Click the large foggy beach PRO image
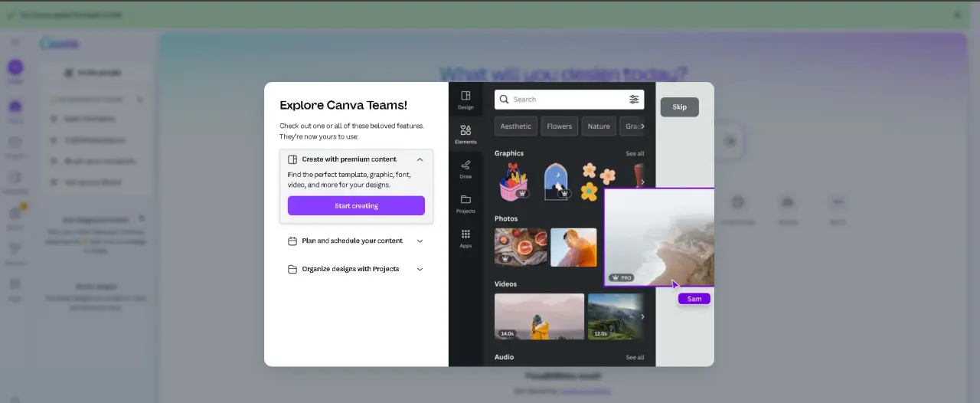This screenshot has height=403, width=980. point(659,238)
